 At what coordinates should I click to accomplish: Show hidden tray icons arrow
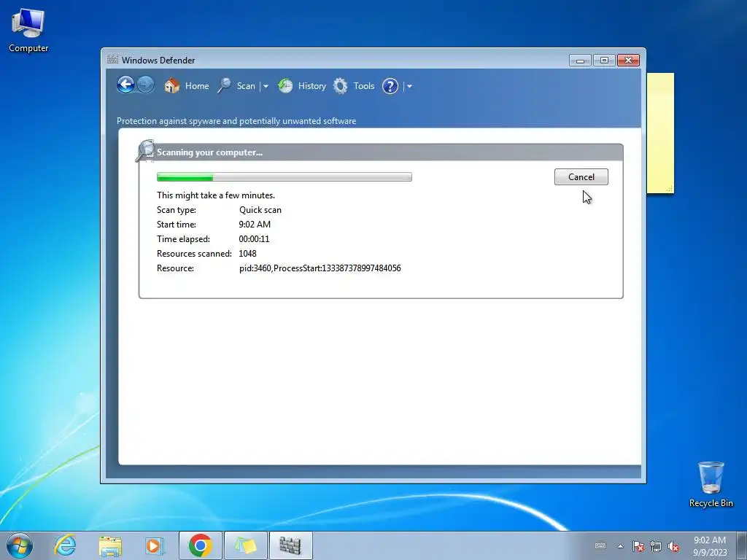(x=620, y=546)
